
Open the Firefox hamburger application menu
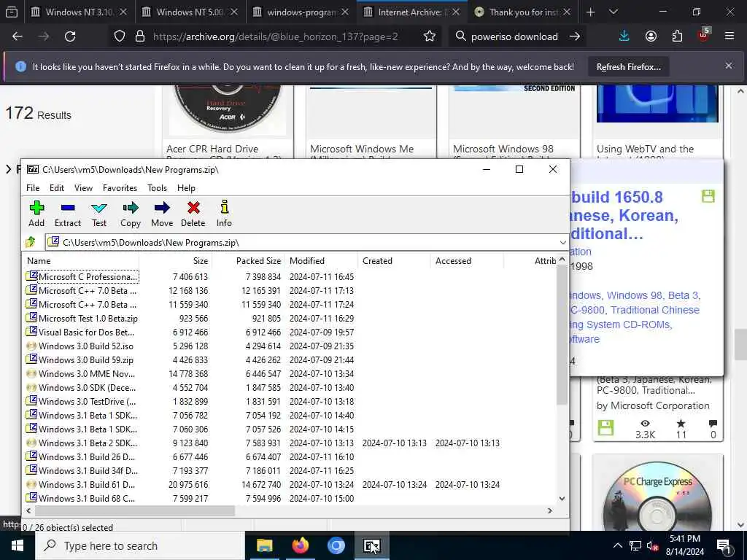click(x=729, y=36)
